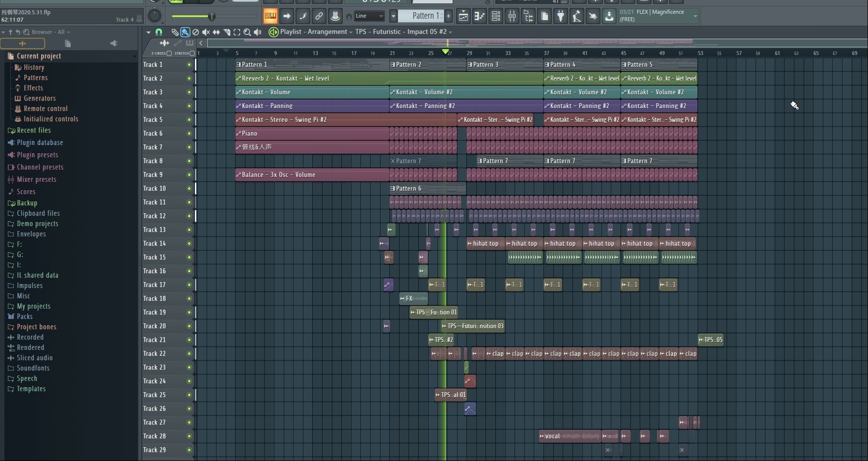Open the Playlist view button
Screen dimensions: 868x461
click(x=463, y=16)
